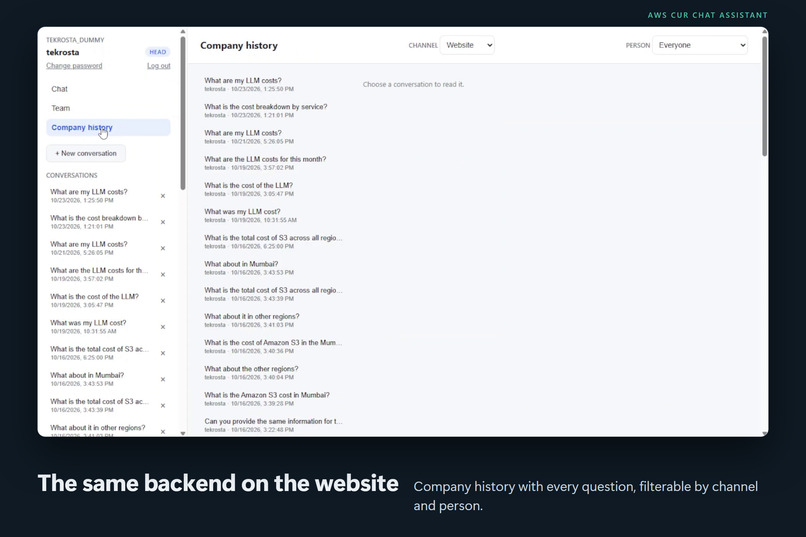The height and width of the screenshot is (537, 806).
Task: Select history entry S3 across all regio... 3:43:39 PM
Action: tap(273, 294)
